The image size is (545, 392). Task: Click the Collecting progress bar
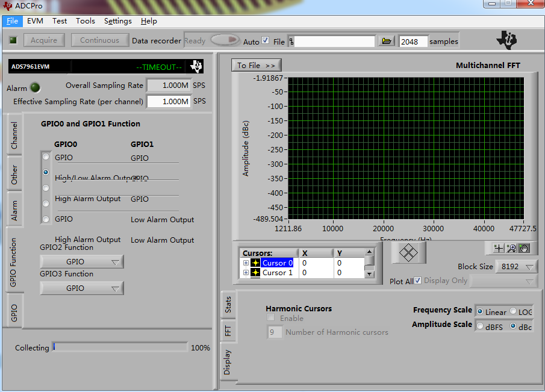click(120, 347)
